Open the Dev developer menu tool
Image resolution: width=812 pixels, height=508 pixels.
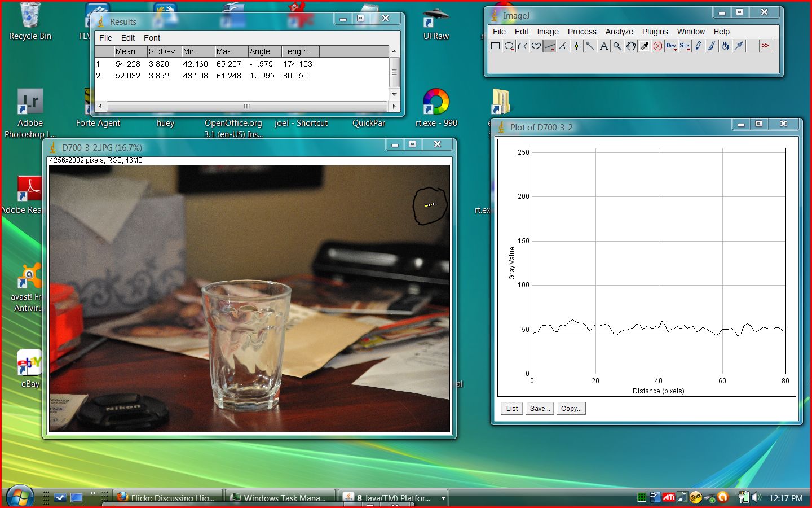(672, 46)
